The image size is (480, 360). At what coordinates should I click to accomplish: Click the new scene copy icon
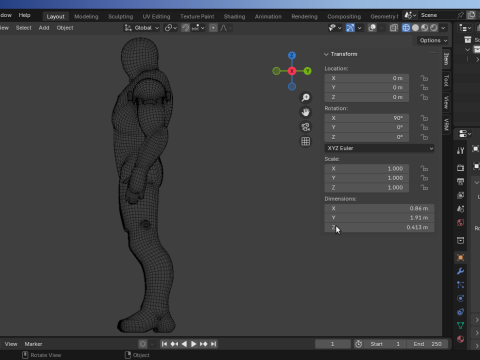pos(471,15)
